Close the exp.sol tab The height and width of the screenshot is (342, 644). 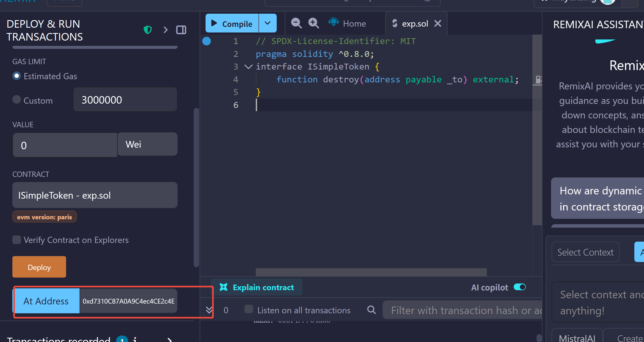[438, 24]
